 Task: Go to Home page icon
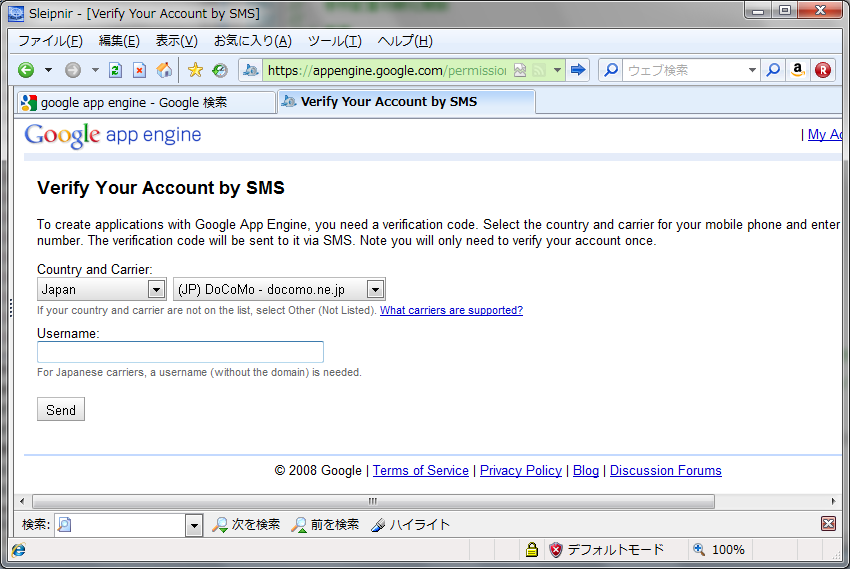(164, 70)
